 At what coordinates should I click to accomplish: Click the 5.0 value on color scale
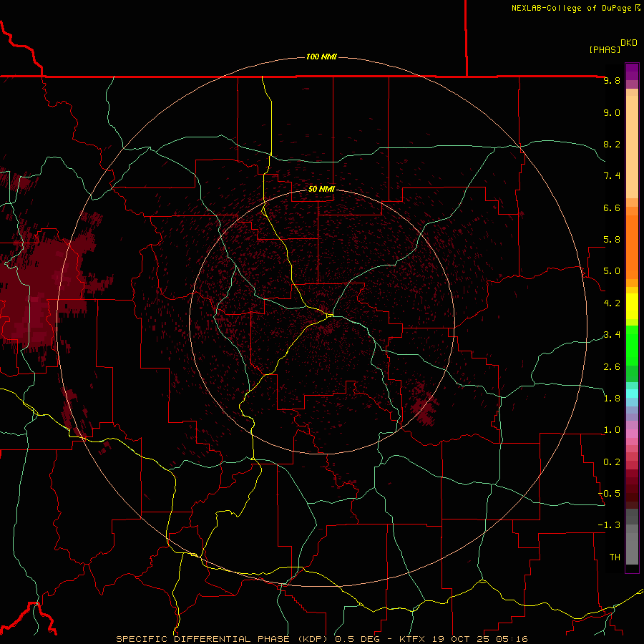tap(612, 271)
